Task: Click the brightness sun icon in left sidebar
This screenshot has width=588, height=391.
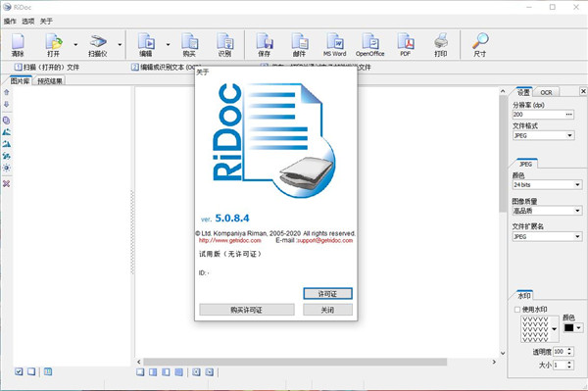Action: click(x=7, y=168)
